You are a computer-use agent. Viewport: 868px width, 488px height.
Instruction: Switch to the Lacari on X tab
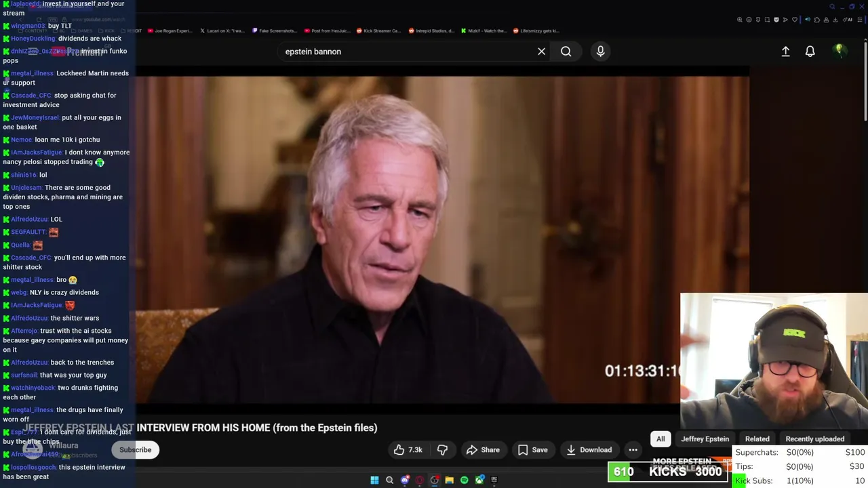(x=222, y=30)
